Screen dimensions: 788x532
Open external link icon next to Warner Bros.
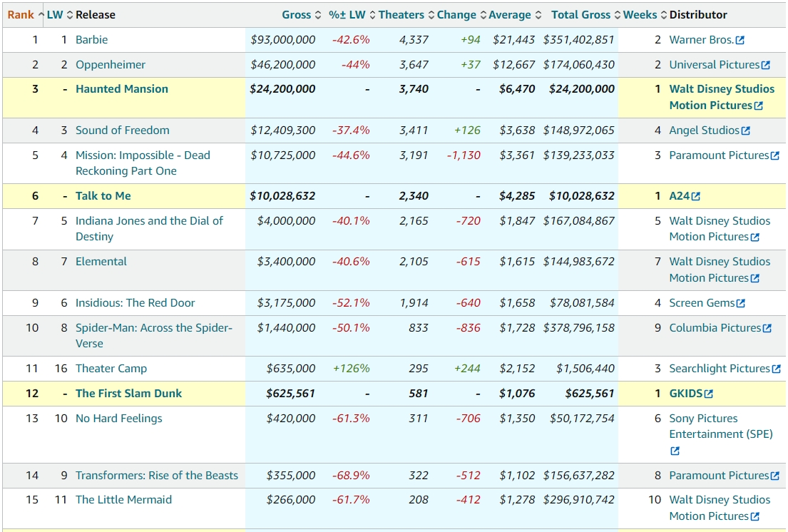pos(740,40)
